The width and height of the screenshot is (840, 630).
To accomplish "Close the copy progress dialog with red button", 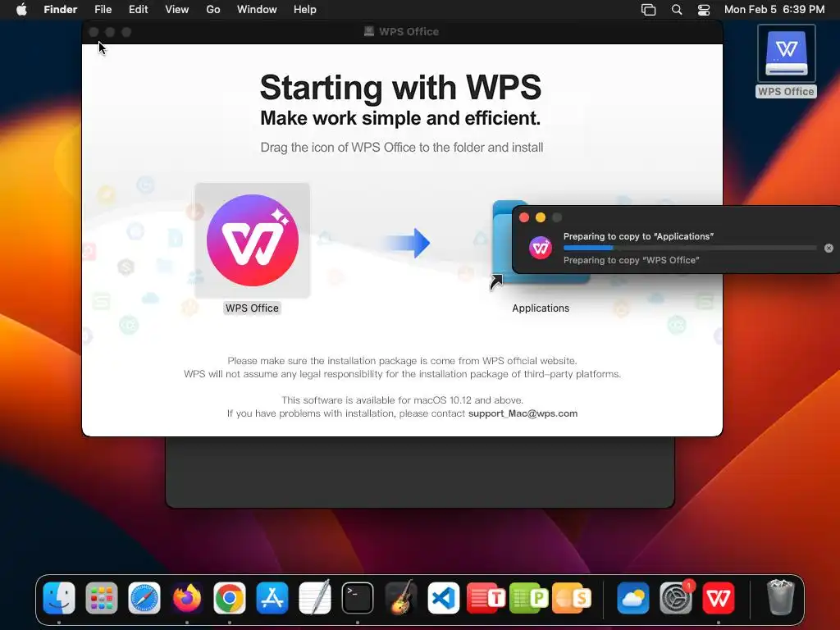I will coord(524,217).
